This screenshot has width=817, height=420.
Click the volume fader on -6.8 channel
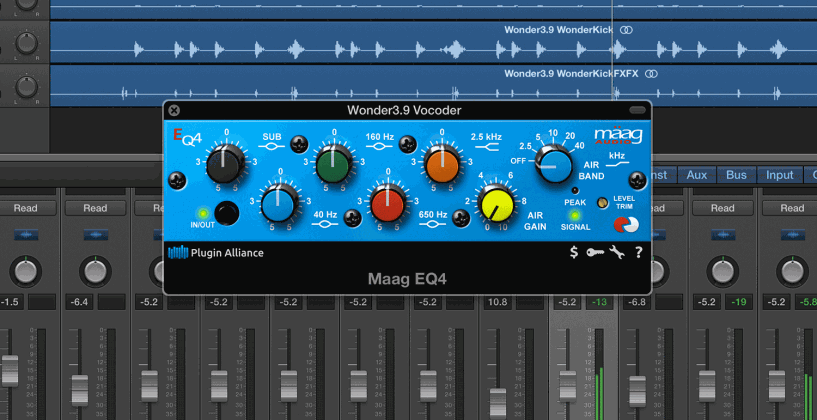pyautogui.click(x=637, y=391)
